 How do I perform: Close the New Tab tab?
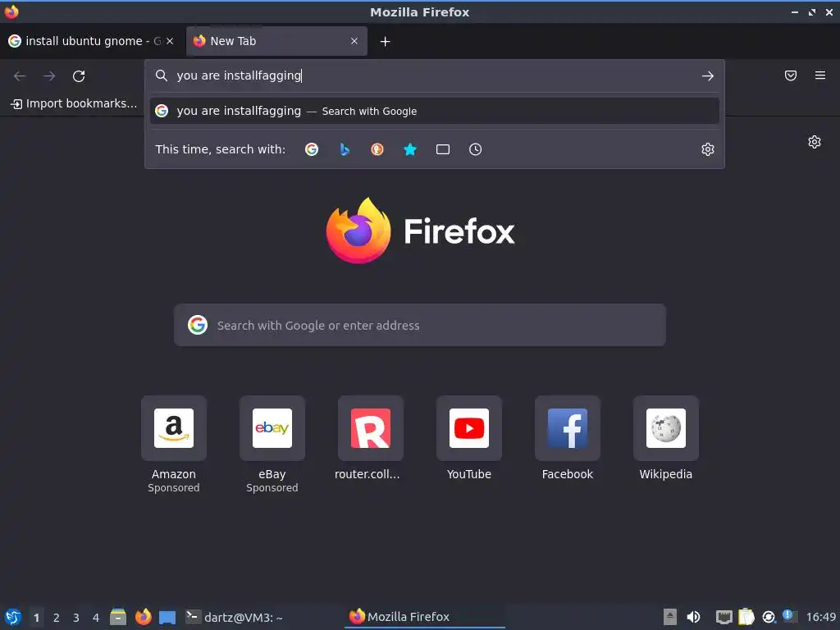[354, 41]
